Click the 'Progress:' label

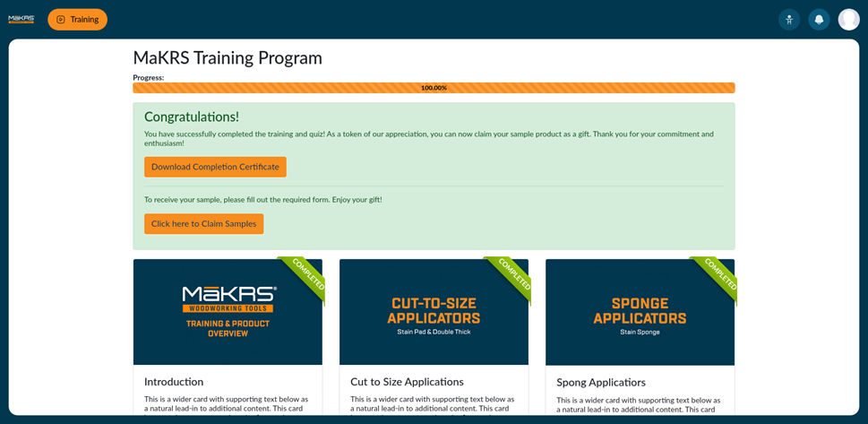(x=149, y=78)
